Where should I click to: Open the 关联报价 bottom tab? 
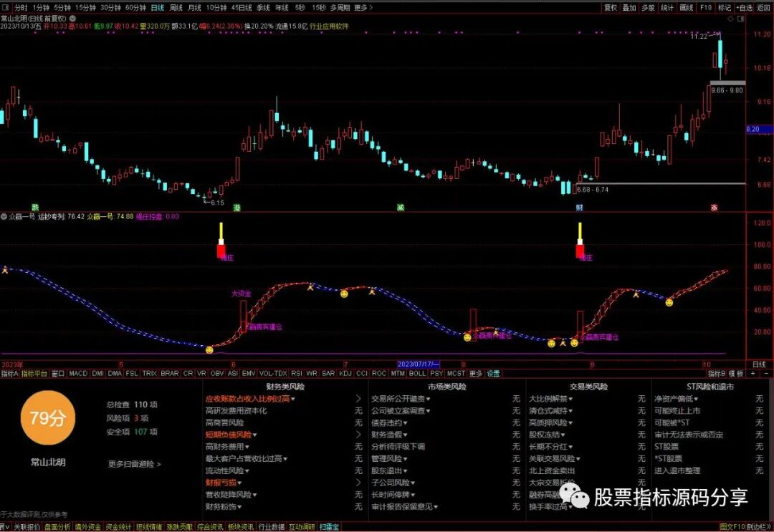pyautogui.click(x=27, y=527)
